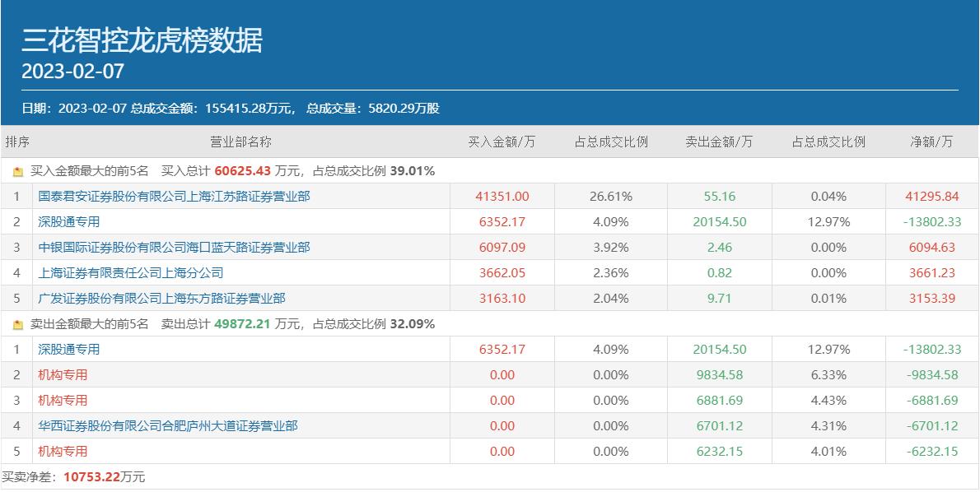This screenshot has height=492, width=980.
Task: Open 上海证券有限责任公司上海分公司 link
Action: (131, 273)
